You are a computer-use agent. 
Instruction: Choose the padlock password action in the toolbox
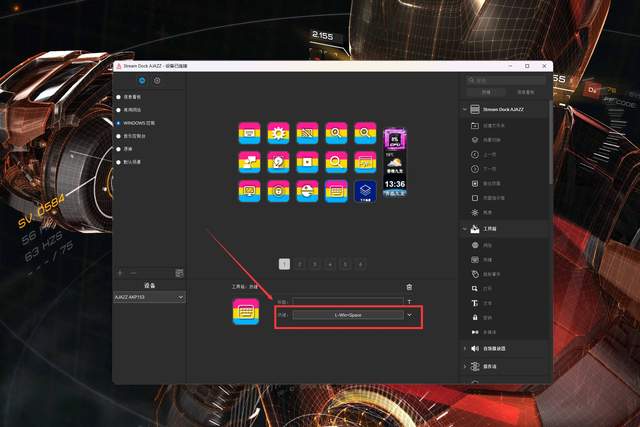475,317
